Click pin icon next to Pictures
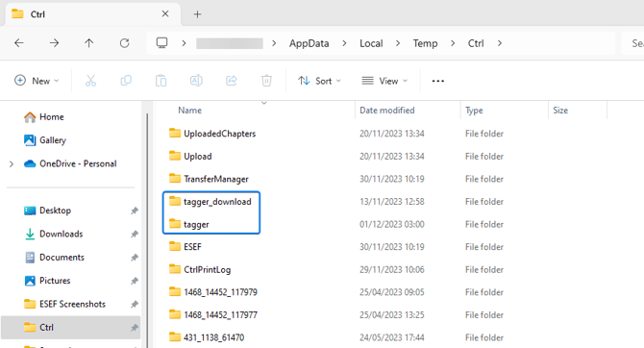 [x=135, y=281]
